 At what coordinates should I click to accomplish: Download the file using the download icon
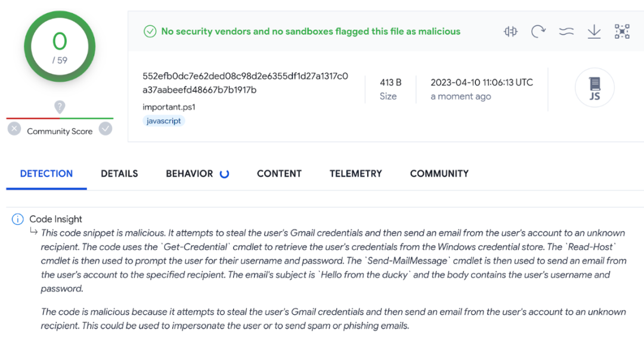(x=594, y=32)
